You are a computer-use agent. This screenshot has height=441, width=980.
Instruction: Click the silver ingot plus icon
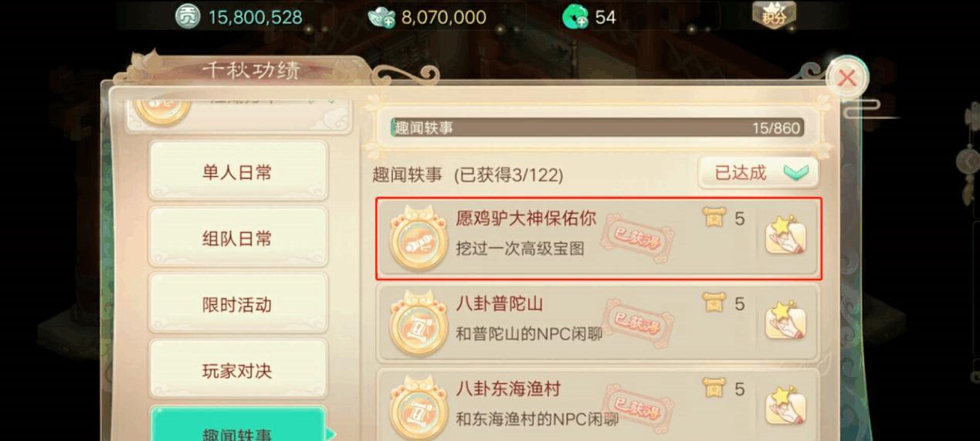(x=381, y=16)
